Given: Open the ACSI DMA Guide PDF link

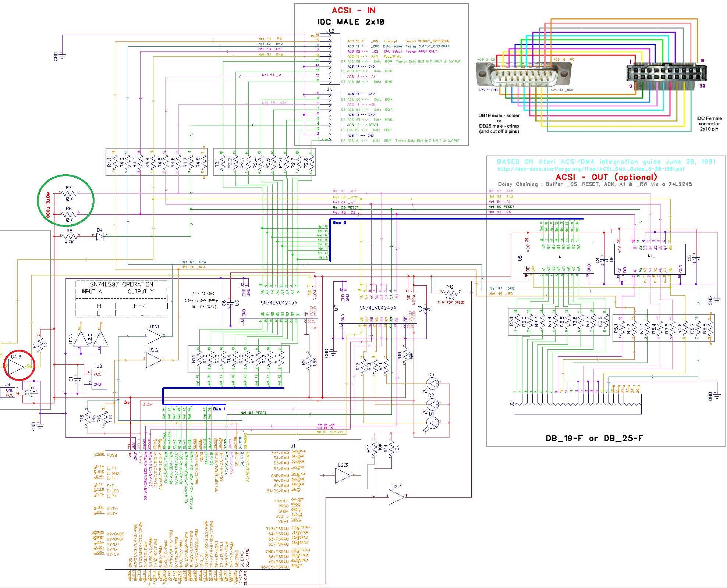Looking at the screenshot, I should [591, 169].
